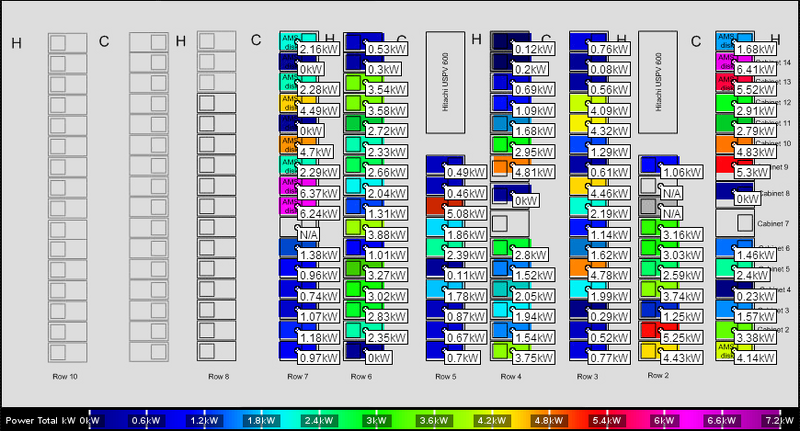Click the Row 7 label
Image resolution: width=800 pixels, height=431 pixels.
[x=297, y=376]
